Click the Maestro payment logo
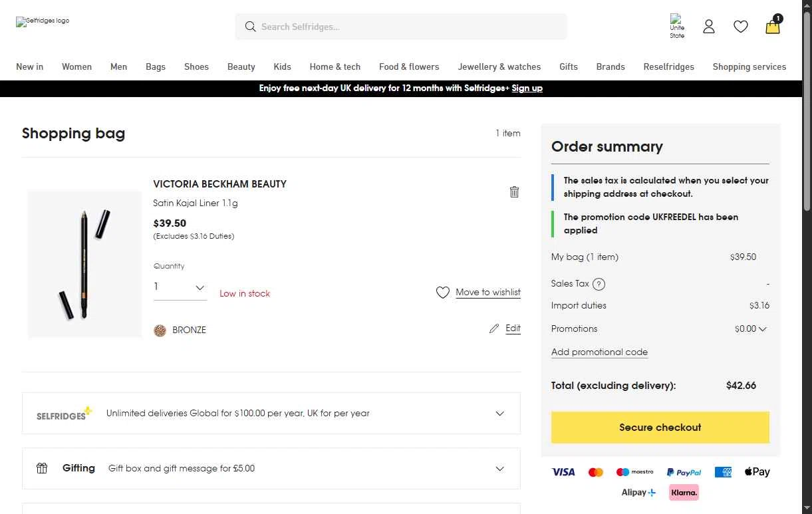 (634, 472)
